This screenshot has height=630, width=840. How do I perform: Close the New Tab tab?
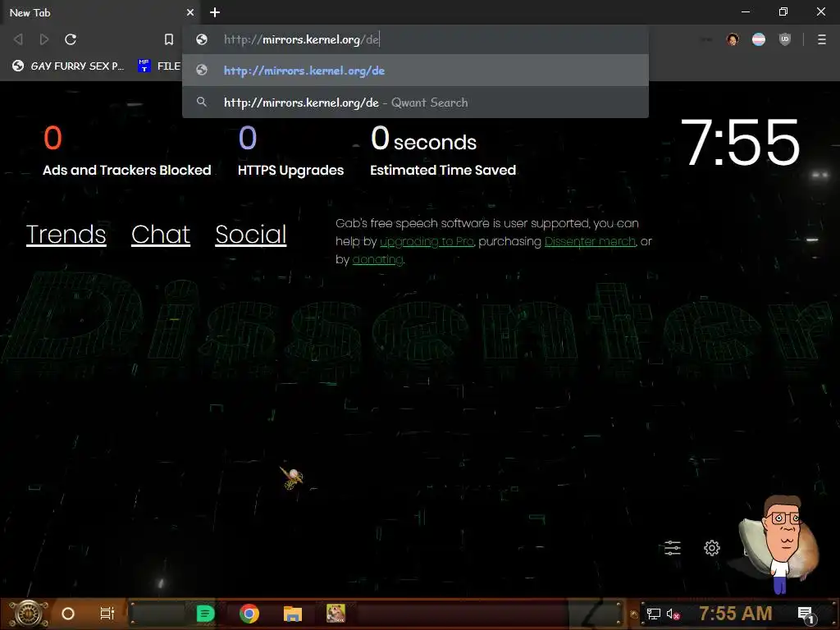tap(190, 12)
